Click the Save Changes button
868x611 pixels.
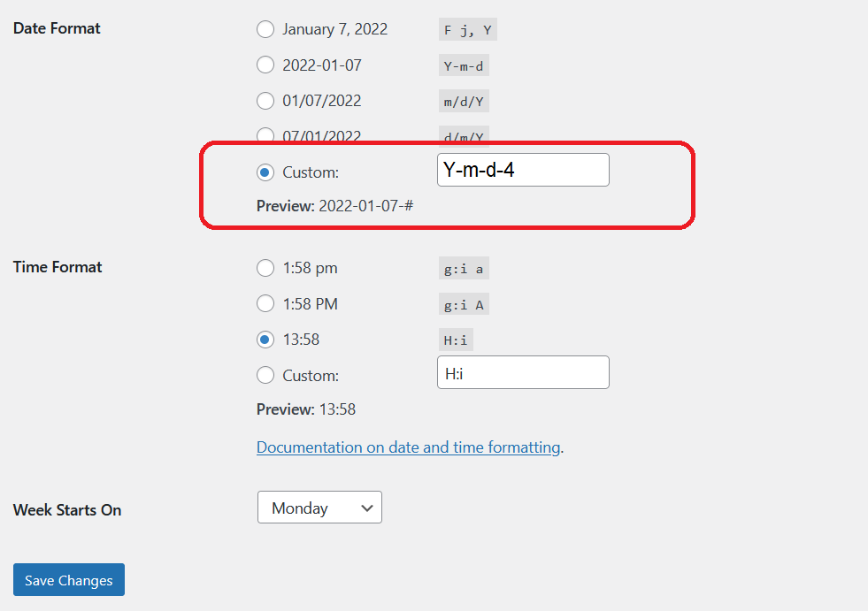[68, 580]
